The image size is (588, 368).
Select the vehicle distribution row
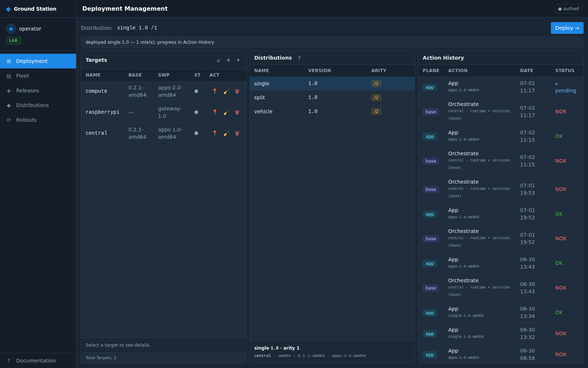point(332,112)
